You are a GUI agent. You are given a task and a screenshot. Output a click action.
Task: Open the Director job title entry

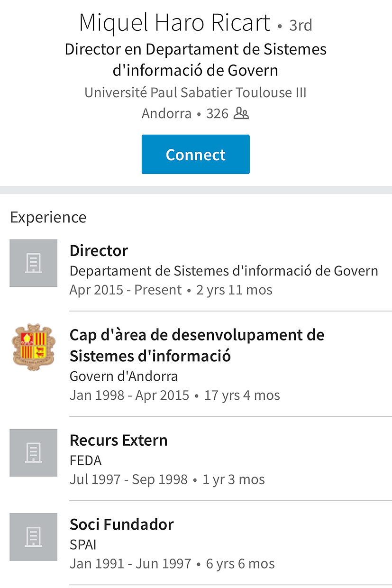pyautogui.click(x=99, y=250)
